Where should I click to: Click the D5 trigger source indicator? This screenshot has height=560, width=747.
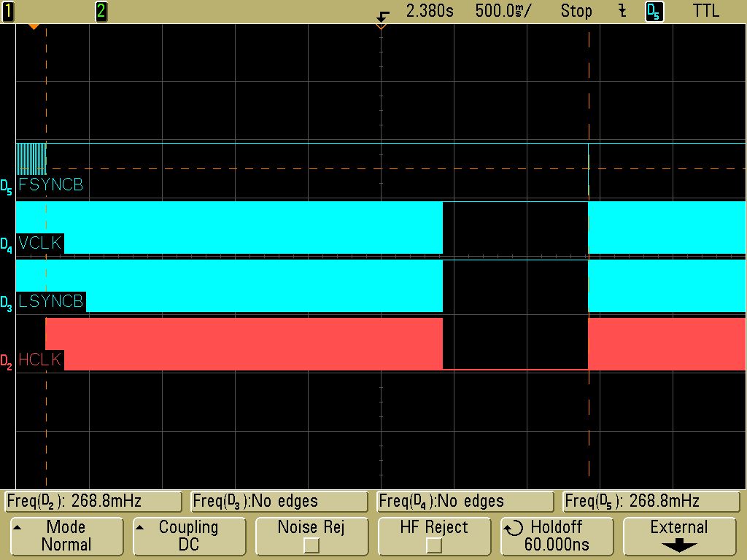click(x=654, y=12)
